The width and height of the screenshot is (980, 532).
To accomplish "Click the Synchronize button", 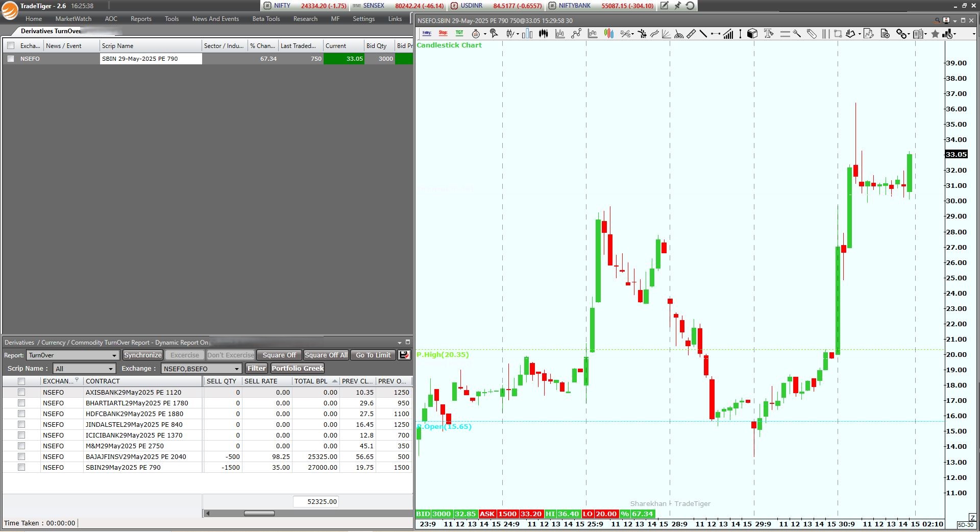I will click(x=143, y=355).
